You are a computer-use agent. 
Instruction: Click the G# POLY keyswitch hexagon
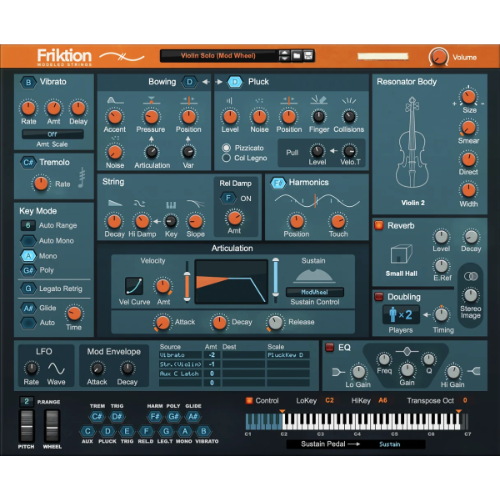[173, 416]
